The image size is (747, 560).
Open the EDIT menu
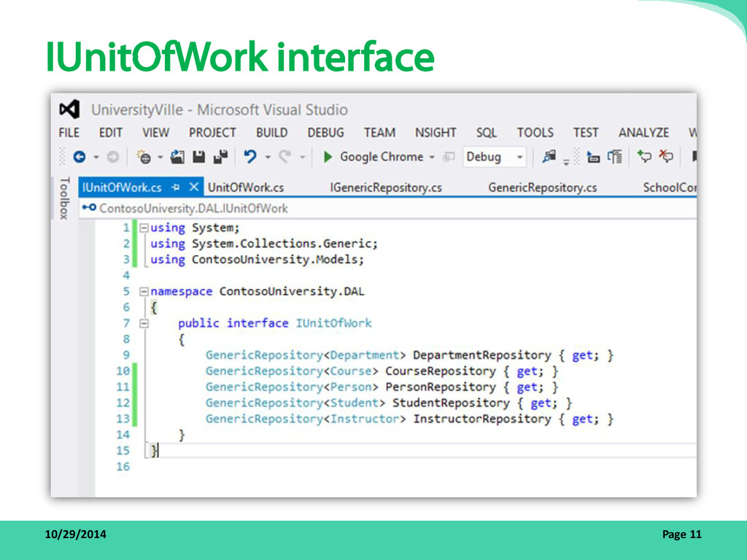(x=111, y=133)
